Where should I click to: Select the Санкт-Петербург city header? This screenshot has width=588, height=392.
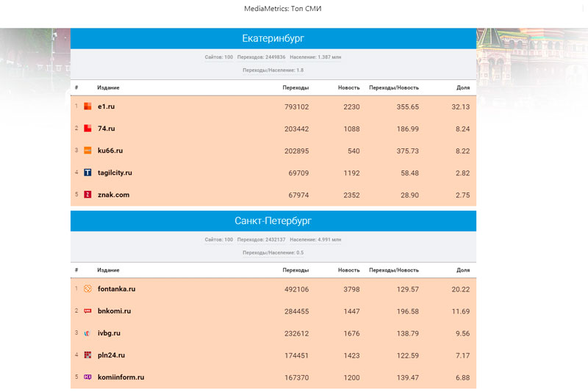click(x=273, y=221)
